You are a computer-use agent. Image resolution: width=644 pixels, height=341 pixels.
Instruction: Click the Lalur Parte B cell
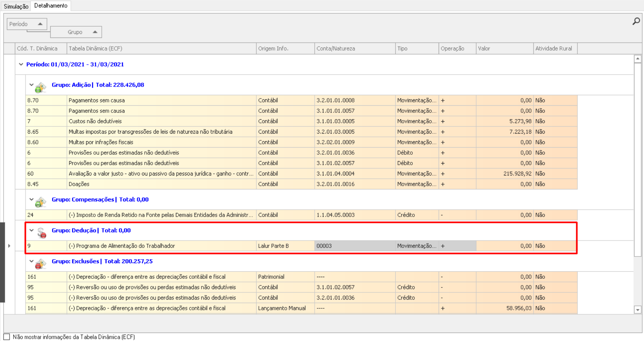(x=286, y=246)
